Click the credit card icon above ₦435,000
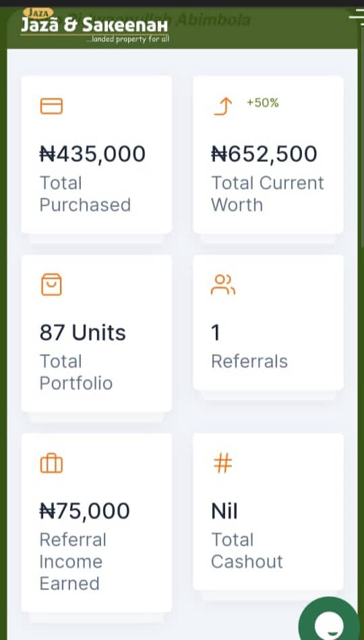 (51, 106)
